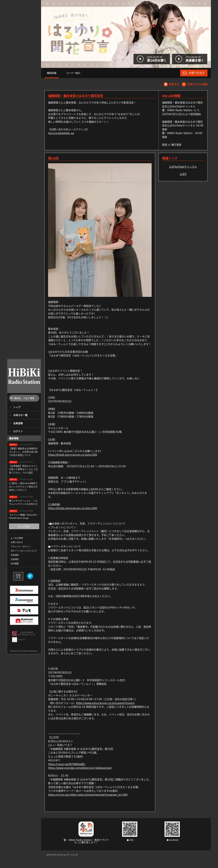Screen dimensions: 218x868
Task: Click the iOS QR code
Action: [x=130, y=829]
